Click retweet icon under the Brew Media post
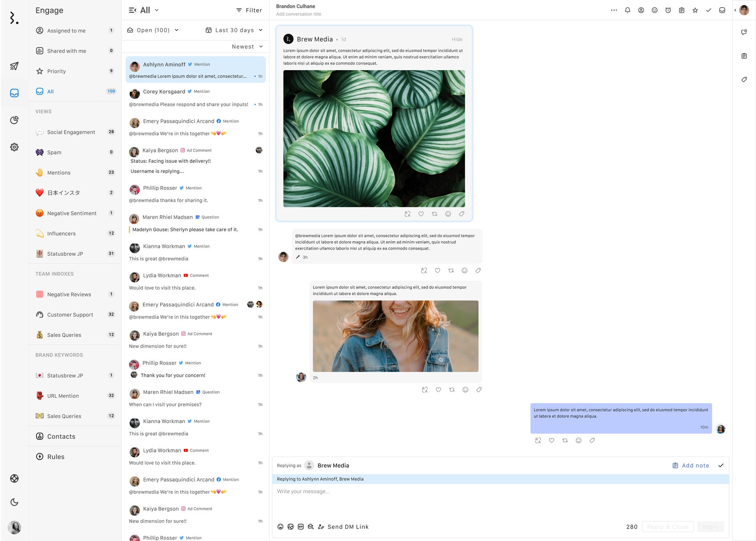The height and width of the screenshot is (541, 756). pos(434,214)
